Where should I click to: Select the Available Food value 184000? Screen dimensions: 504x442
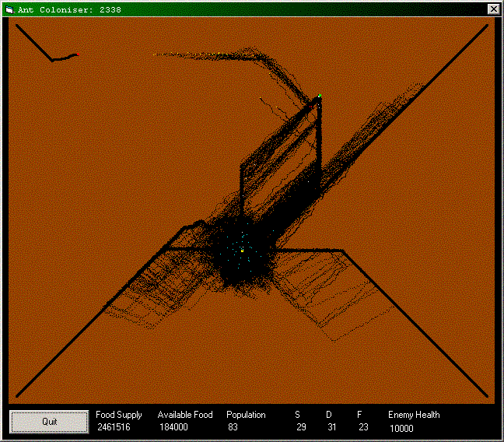[173, 427]
